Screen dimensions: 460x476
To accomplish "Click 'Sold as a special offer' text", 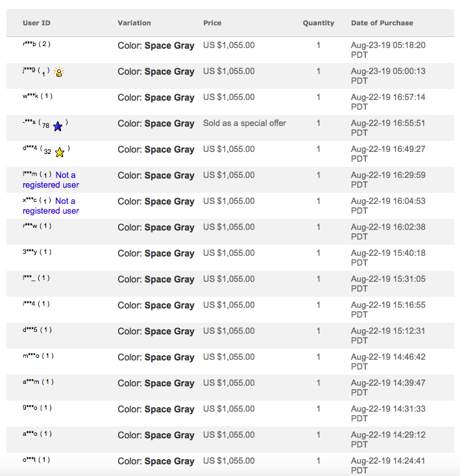I will (x=244, y=123).
